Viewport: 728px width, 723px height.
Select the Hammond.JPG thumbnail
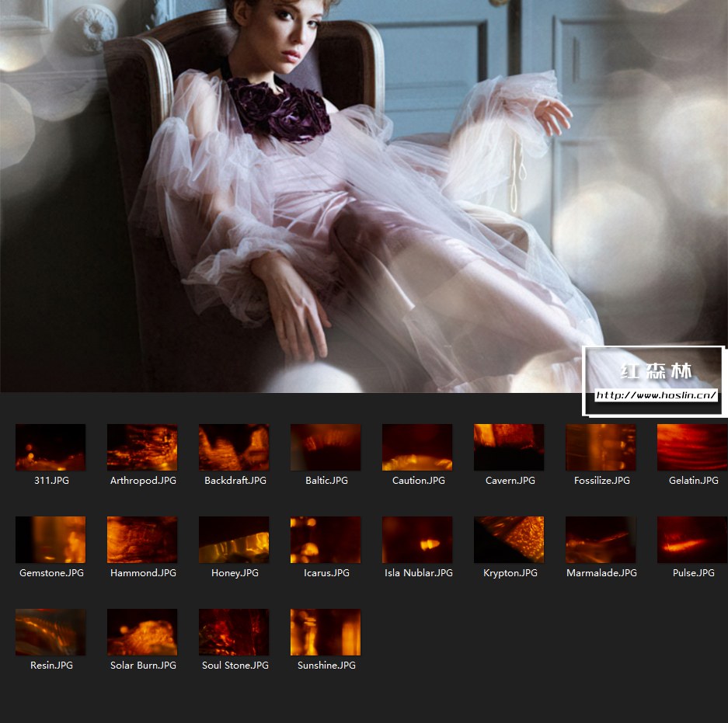(x=142, y=540)
